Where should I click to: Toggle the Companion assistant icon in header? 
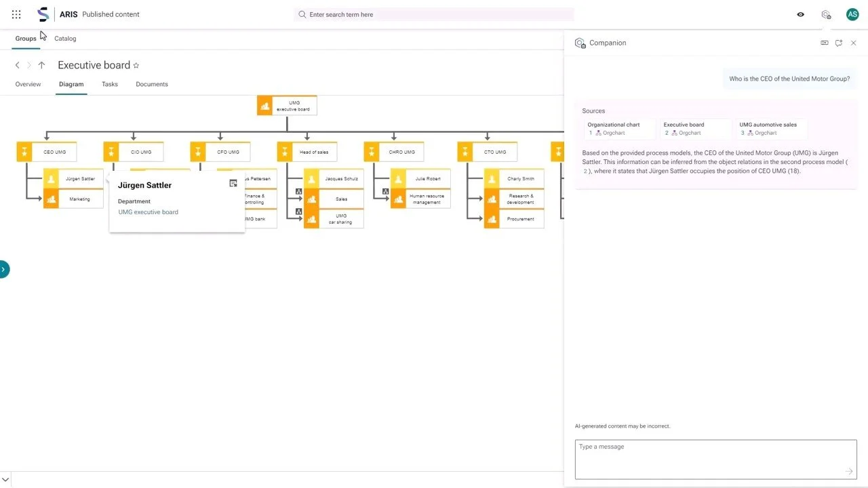click(x=826, y=14)
